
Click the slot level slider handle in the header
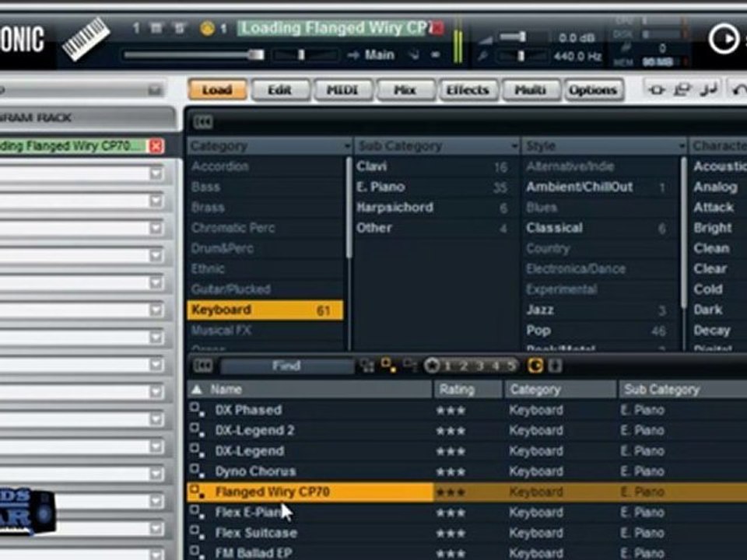tap(256, 54)
